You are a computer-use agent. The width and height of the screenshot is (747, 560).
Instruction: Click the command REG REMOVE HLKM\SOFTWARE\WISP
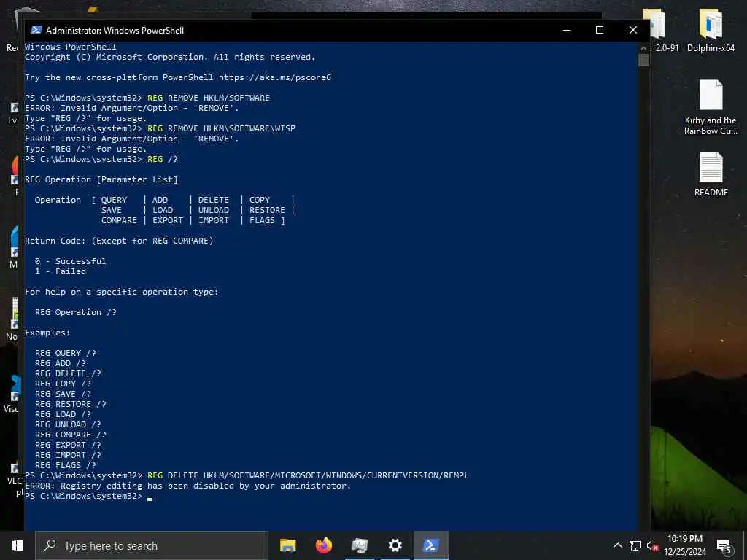(x=222, y=128)
